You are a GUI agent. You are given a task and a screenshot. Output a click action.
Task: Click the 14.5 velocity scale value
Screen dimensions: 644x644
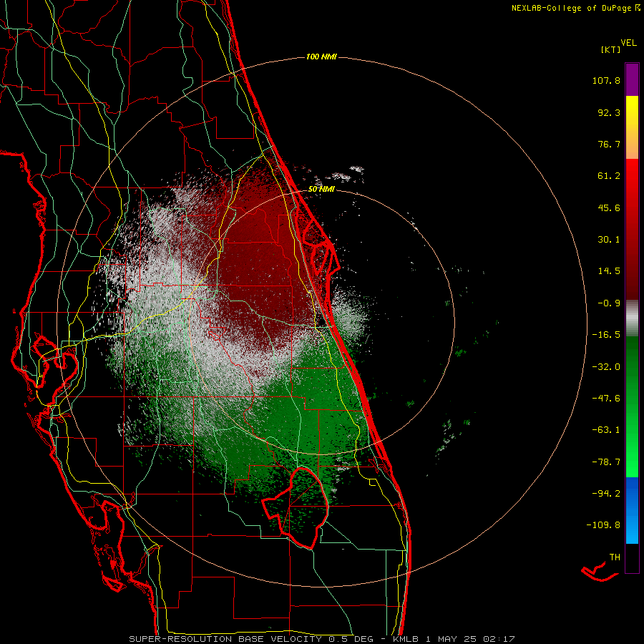pos(609,271)
